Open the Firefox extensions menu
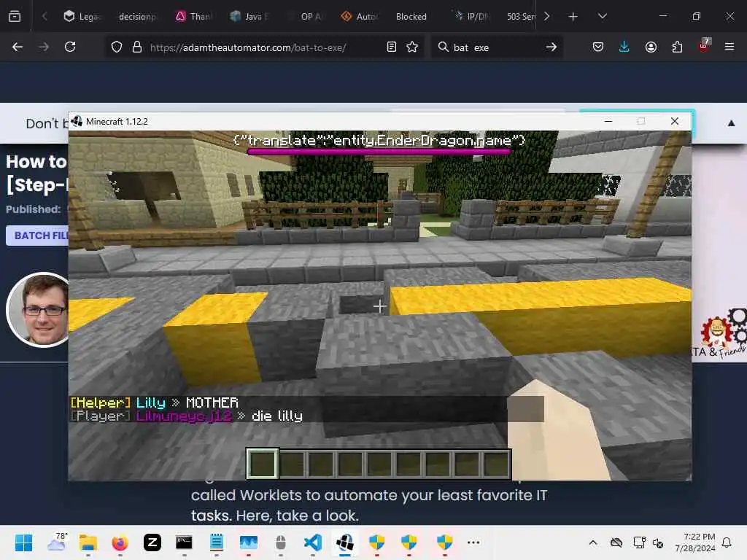The image size is (747, 560). coord(677,47)
